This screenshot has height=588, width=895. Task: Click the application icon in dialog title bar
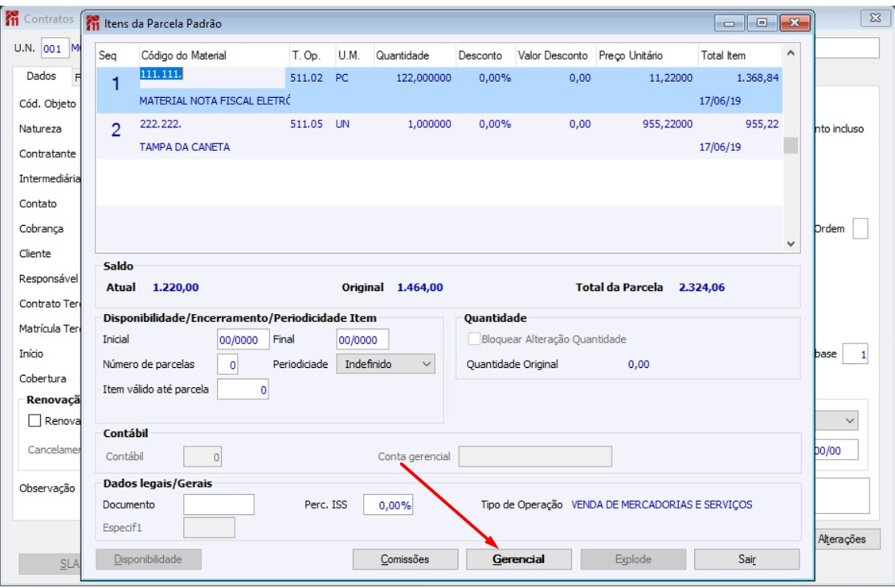point(93,24)
